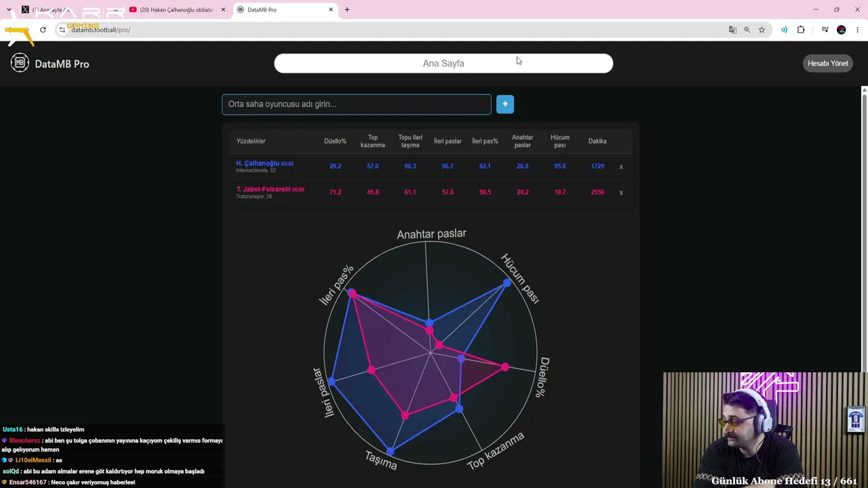Click the browser address bar URL
The image size is (868, 488).
tap(100, 30)
